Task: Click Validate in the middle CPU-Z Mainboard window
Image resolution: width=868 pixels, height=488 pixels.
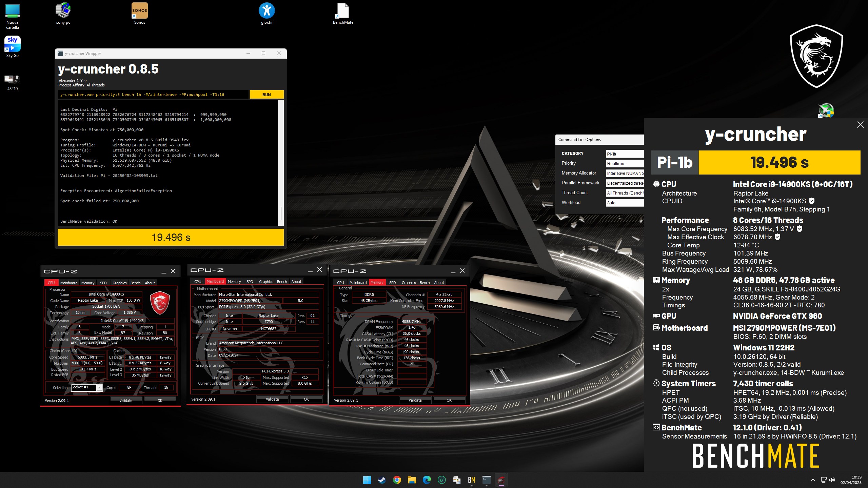Action: pos(272,399)
